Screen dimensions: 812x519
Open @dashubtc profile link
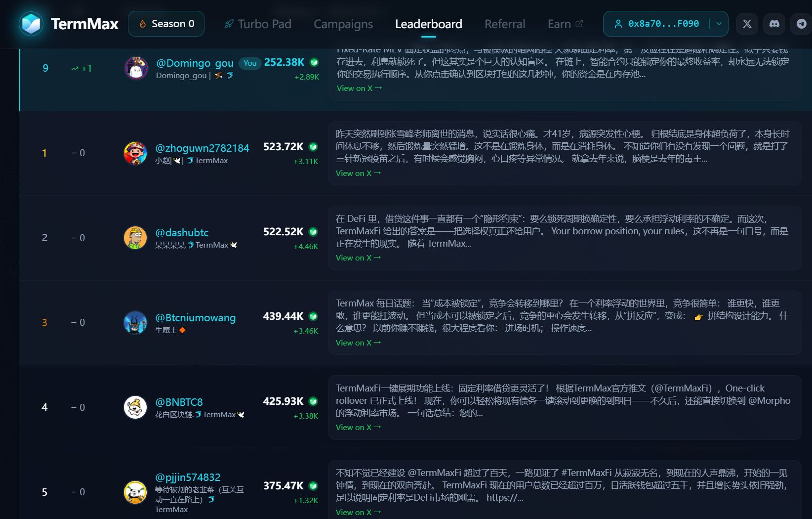tap(182, 232)
